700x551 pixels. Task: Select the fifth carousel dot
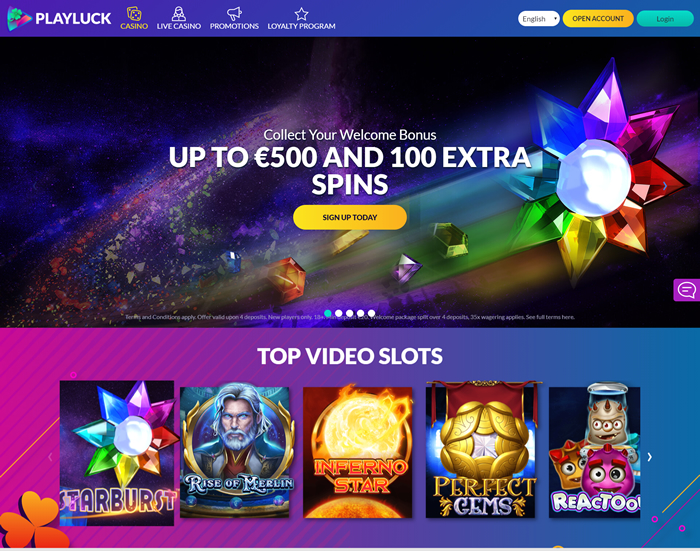pos(371,313)
